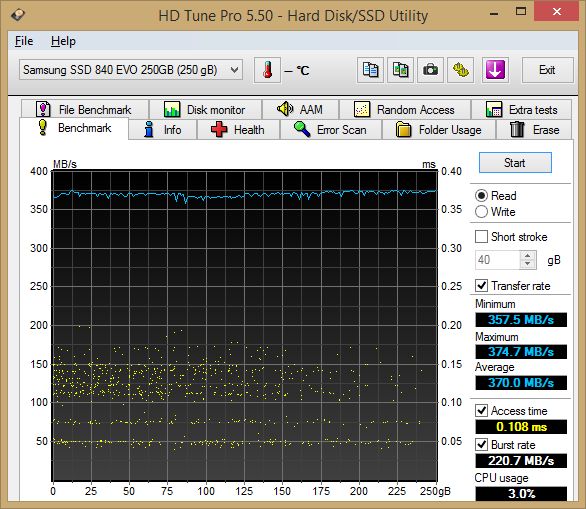Open options with the yellow wrench icon
The width and height of the screenshot is (586, 509).
coord(460,70)
